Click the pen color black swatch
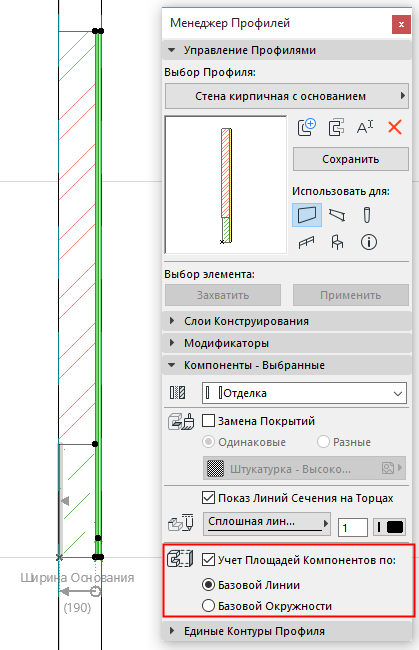 [395, 527]
